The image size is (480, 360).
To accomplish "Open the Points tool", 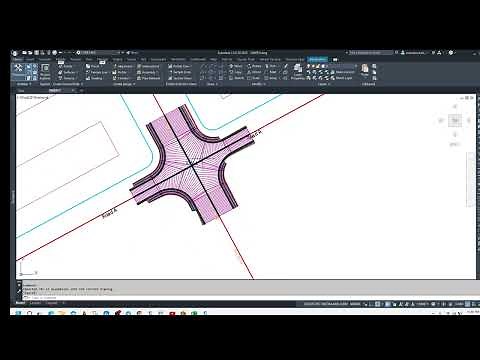I will [65, 66].
